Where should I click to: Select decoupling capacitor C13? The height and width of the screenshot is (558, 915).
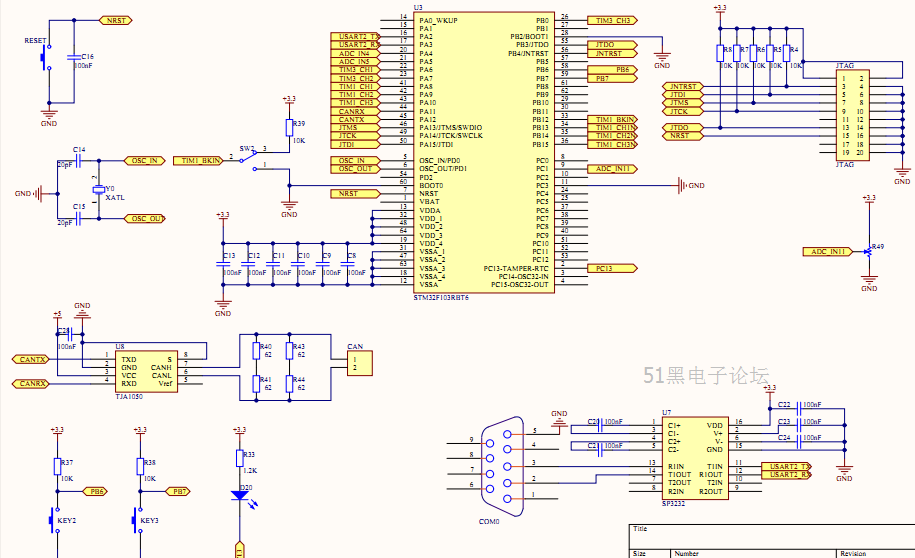[223, 264]
